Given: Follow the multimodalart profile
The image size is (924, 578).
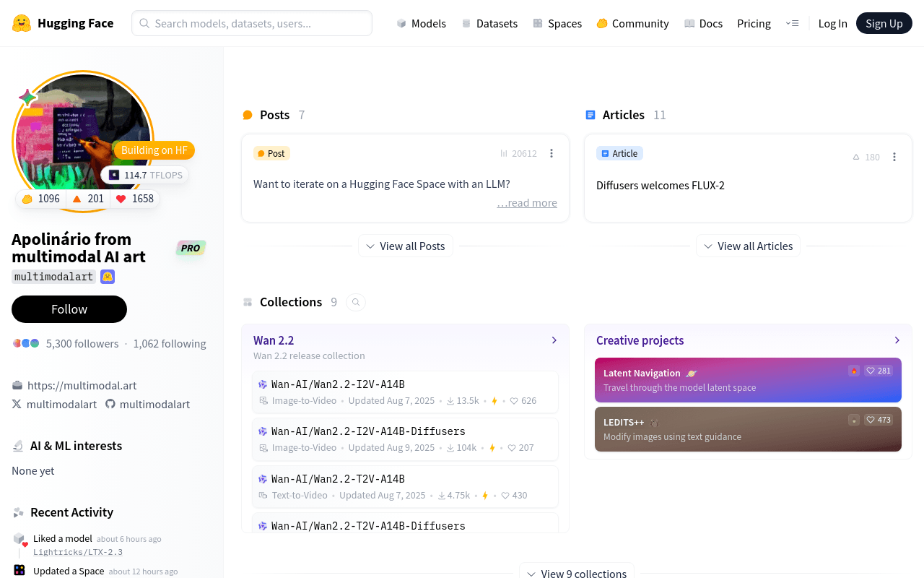Looking at the screenshot, I should pos(69,309).
